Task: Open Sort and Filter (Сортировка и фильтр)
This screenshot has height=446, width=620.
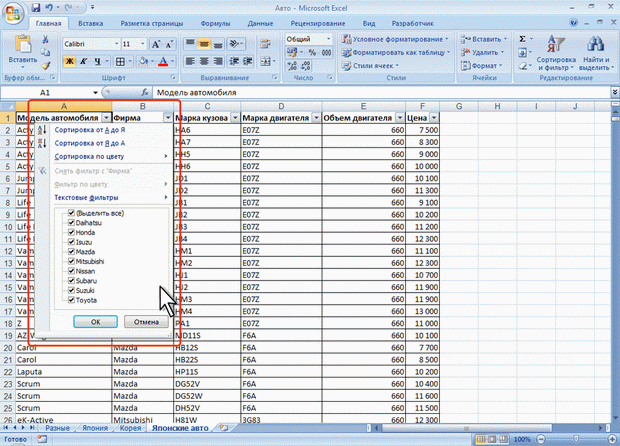Action: [556, 52]
